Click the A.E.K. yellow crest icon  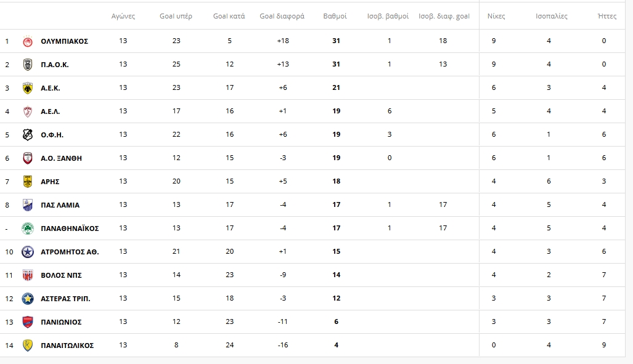pos(27,88)
